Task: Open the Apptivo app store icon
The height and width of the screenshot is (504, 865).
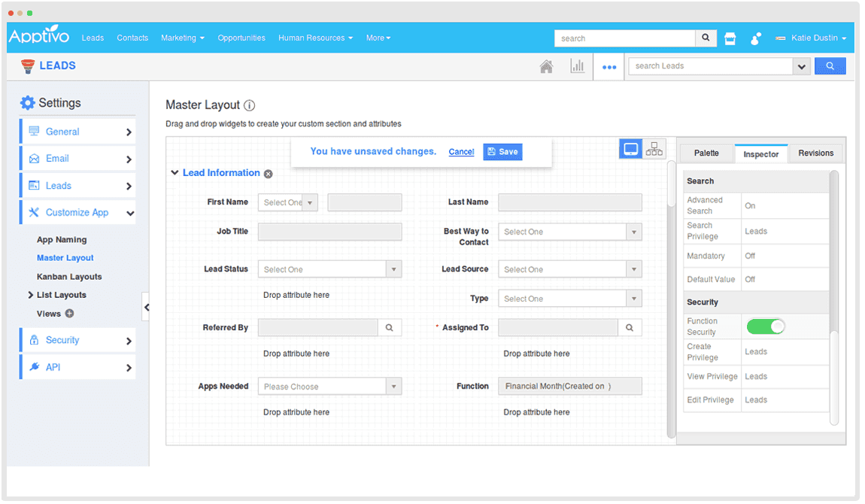Action: 730,38
